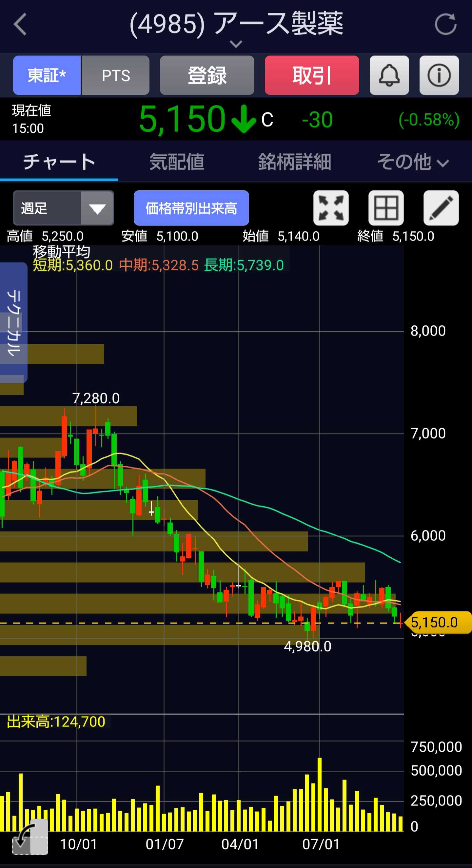Tap the back arrow icon
This screenshot has height=868, width=472.
tap(20, 24)
